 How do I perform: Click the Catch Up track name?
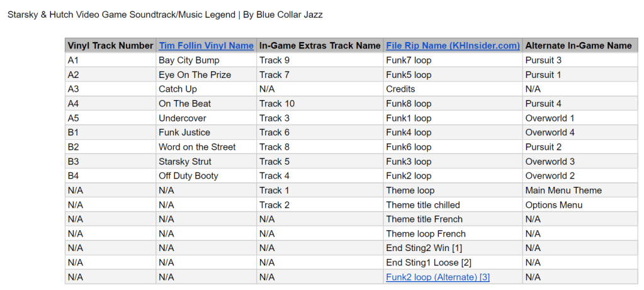178,89
